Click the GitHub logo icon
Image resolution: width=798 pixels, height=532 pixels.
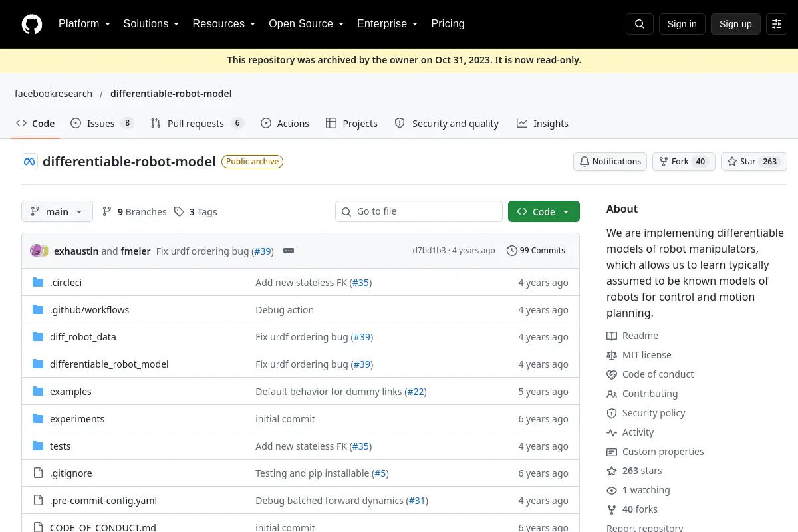click(x=32, y=24)
